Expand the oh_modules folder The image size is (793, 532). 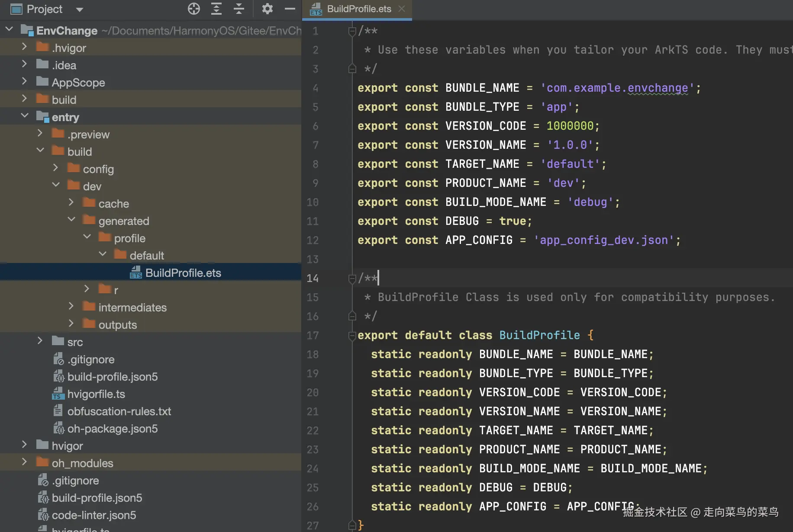coord(24,463)
